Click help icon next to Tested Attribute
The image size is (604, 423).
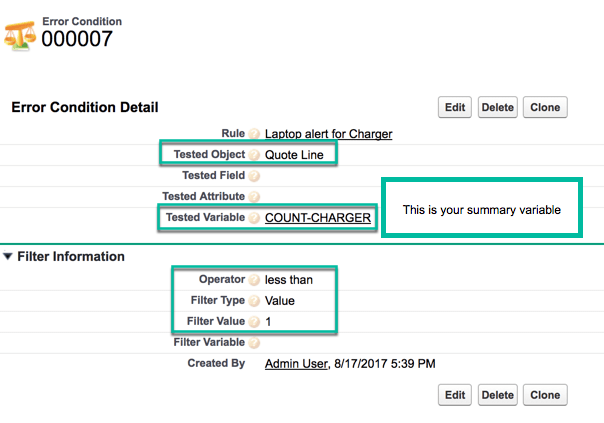point(255,197)
